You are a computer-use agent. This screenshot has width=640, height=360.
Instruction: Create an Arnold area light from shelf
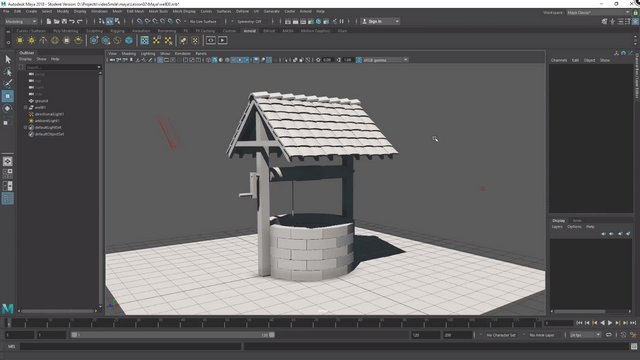20,40
